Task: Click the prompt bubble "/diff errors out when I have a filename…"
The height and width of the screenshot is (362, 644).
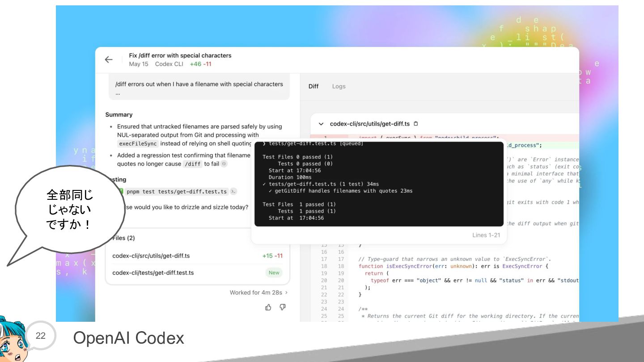Action: pos(199,88)
